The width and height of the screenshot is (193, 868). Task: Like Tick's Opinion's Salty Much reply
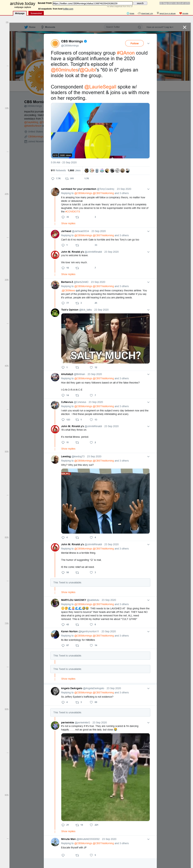[x=91, y=367]
